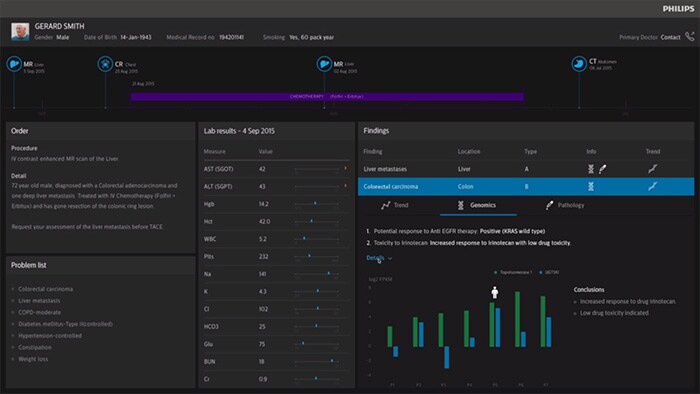Open genomics icon in Colorectal carcinoma row
The image size is (700, 394).
click(x=591, y=186)
